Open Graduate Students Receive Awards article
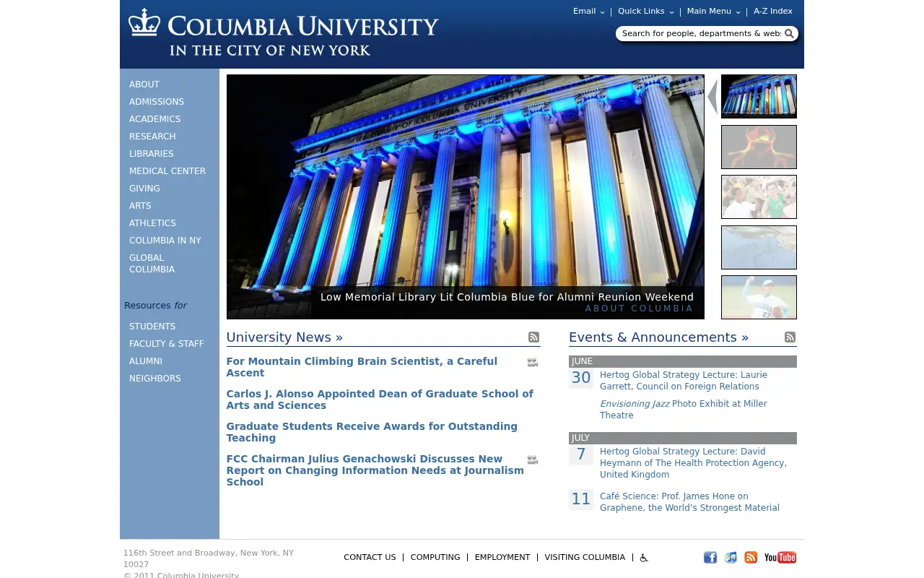Viewport: 924px width, 578px height. click(372, 432)
